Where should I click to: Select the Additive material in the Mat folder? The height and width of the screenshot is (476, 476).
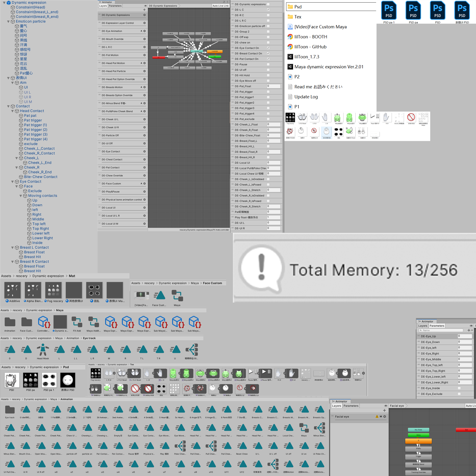coord(12,291)
